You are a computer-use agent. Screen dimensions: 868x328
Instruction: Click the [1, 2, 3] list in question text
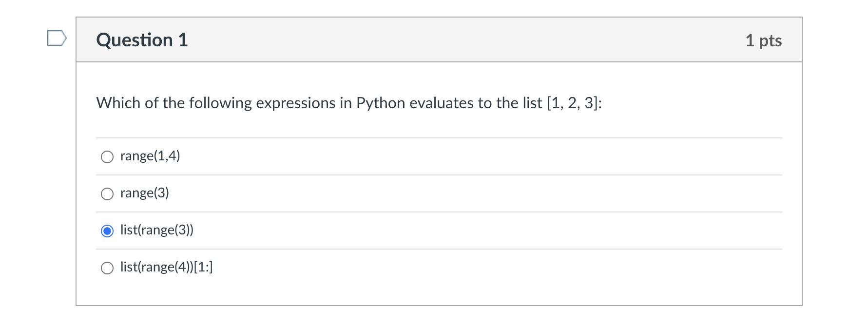point(572,103)
